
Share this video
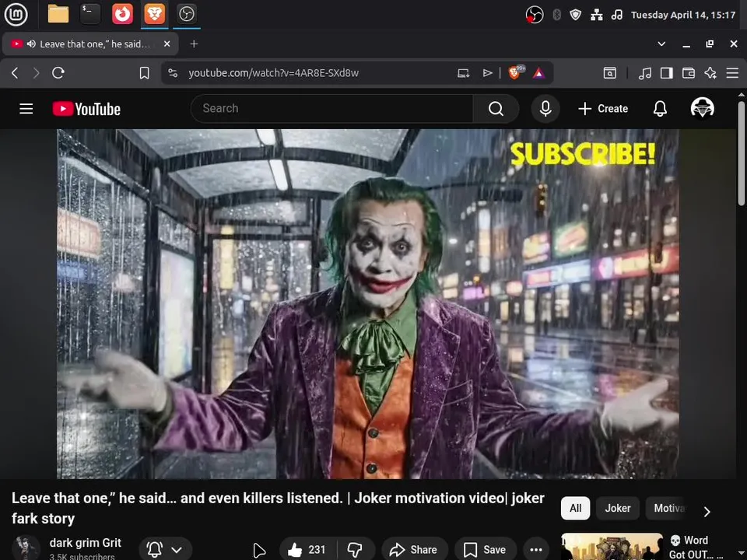tap(413, 550)
